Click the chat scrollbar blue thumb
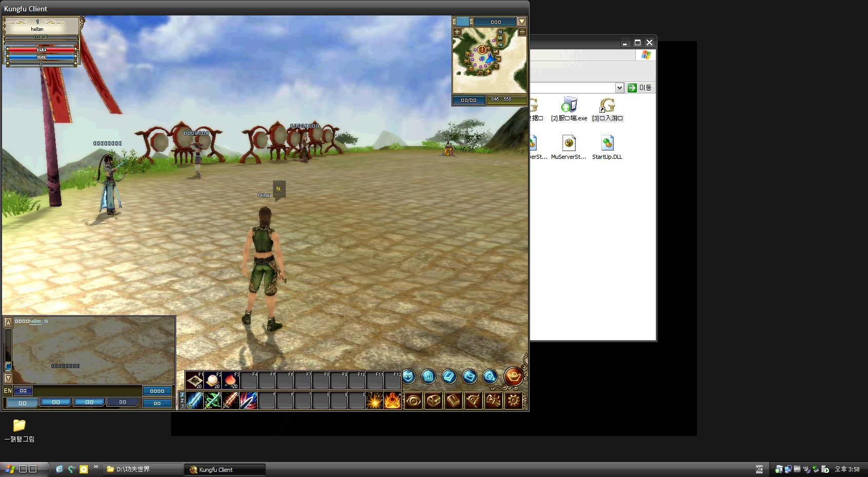This screenshot has height=477, width=868. tap(8, 366)
